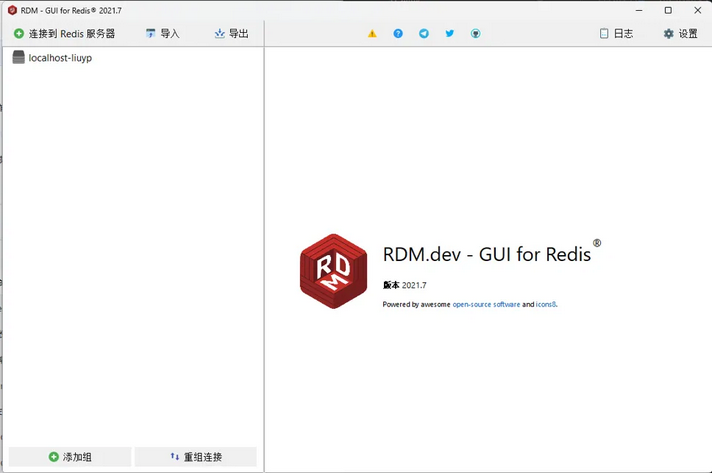This screenshot has height=473, width=718.
Task: Open the 导出 export option
Action: 232,33
